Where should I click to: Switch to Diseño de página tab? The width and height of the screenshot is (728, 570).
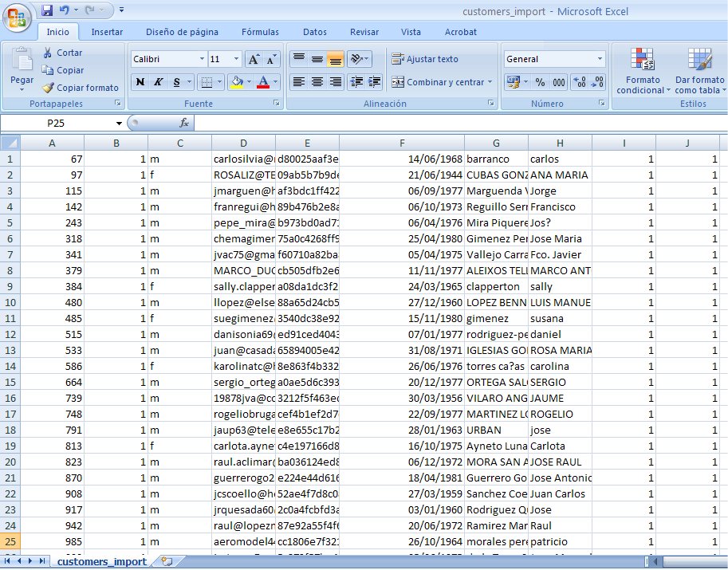click(182, 32)
